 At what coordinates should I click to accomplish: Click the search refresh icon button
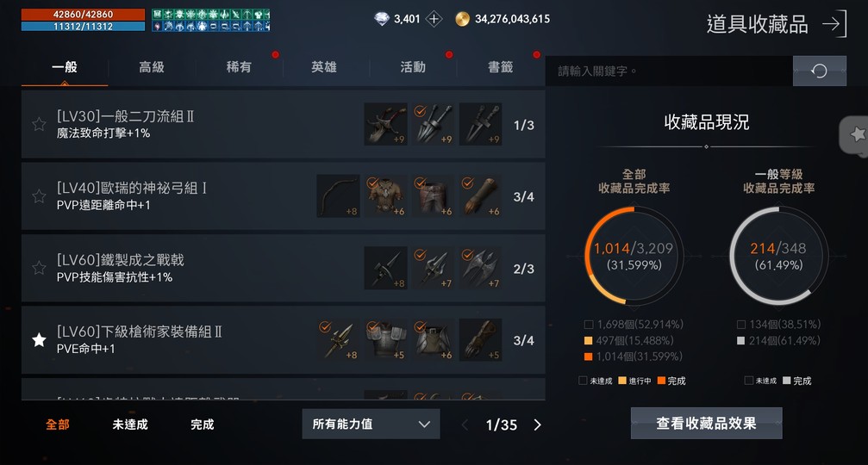point(819,71)
